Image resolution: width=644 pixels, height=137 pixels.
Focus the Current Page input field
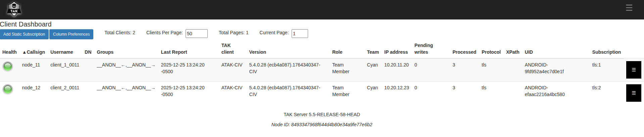pyautogui.click(x=300, y=34)
